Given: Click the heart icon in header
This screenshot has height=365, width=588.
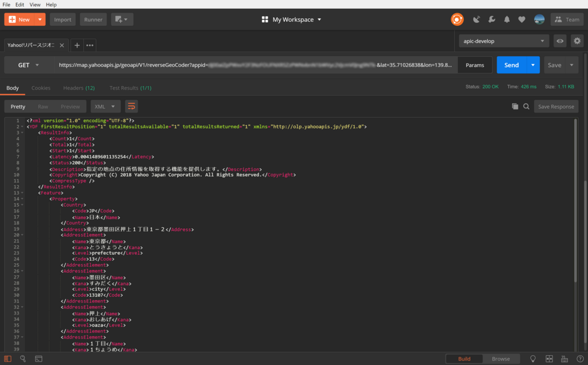Looking at the screenshot, I should pyautogui.click(x=521, y=20).
